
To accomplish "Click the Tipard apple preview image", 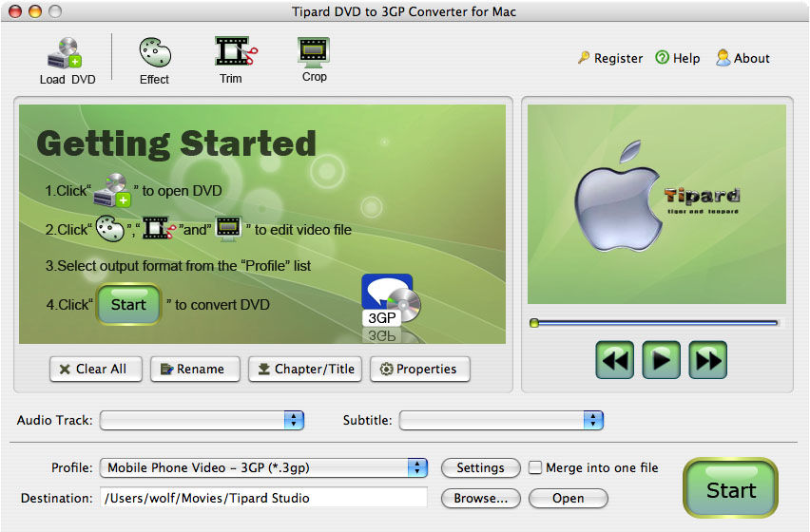I will (657, 204).
